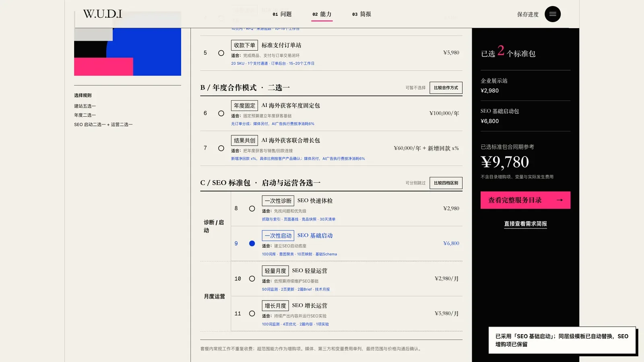
Task: Click the 结果共创 tag
Action: (244, 140)
